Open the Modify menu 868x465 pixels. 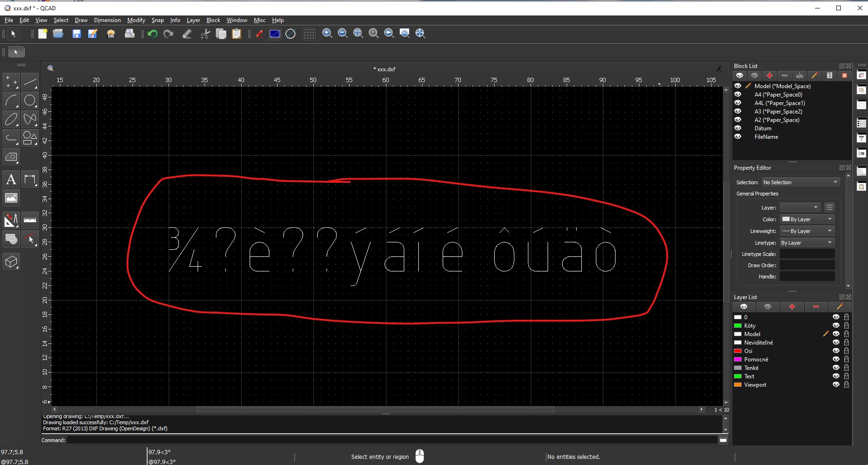(x=136, y=20)
